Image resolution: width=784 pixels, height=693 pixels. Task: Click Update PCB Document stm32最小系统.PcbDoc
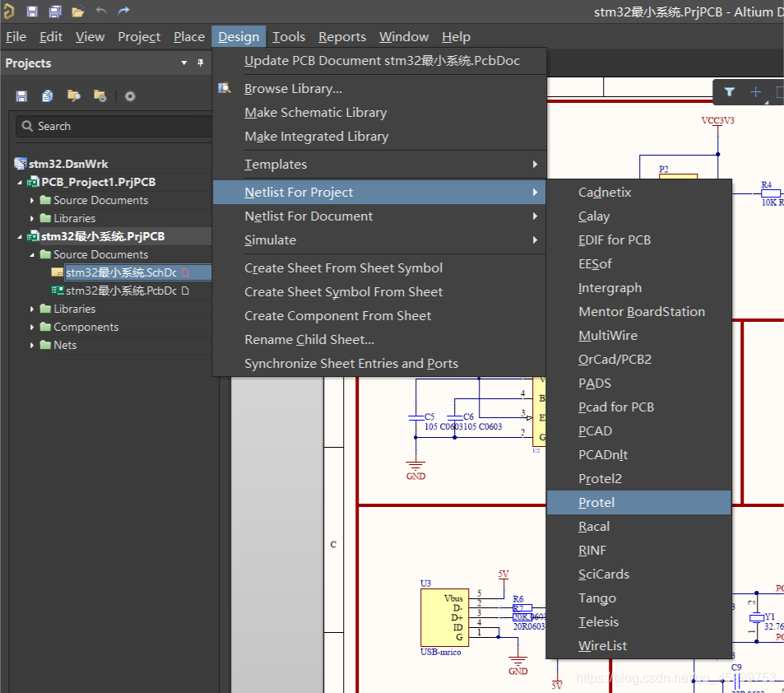tap(382, 61)
